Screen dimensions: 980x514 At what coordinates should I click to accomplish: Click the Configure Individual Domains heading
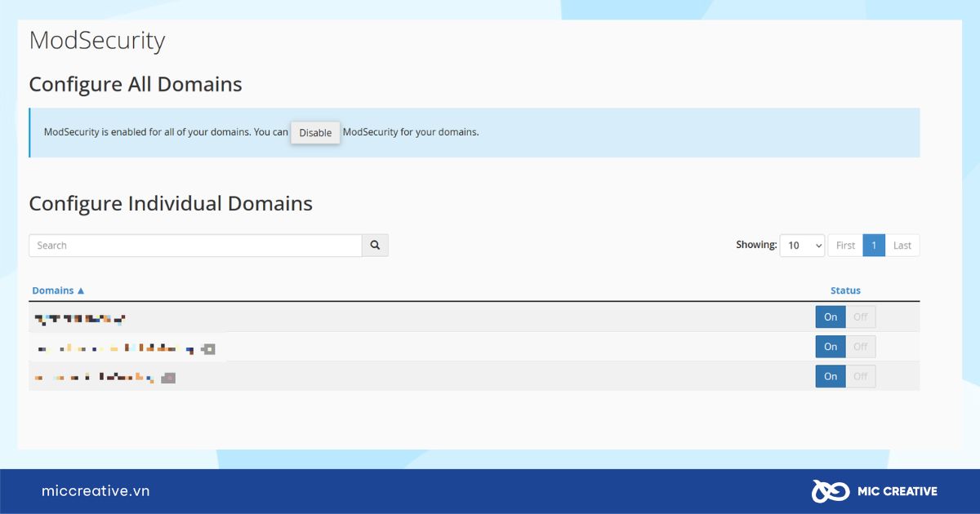coord(171,203)
